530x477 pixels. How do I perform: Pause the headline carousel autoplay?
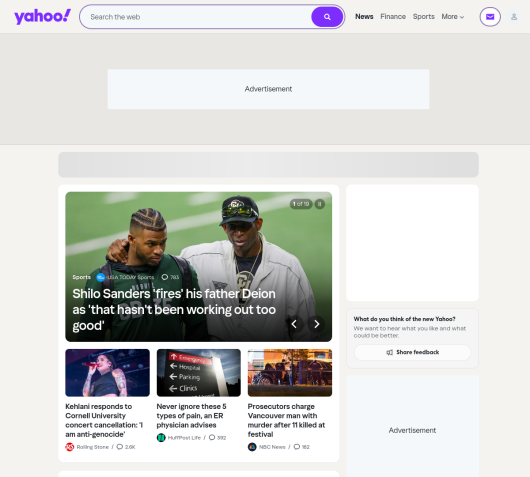[319, 204]
